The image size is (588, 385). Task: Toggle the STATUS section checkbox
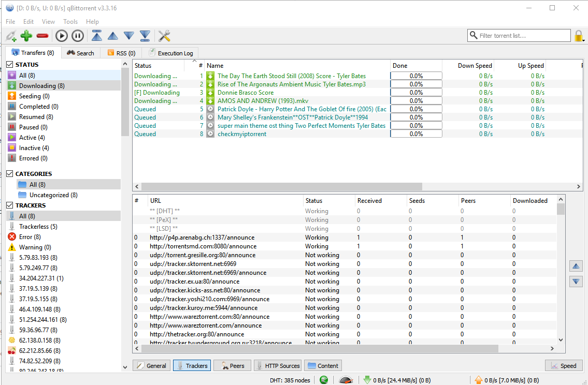click(x=10, y=64)
